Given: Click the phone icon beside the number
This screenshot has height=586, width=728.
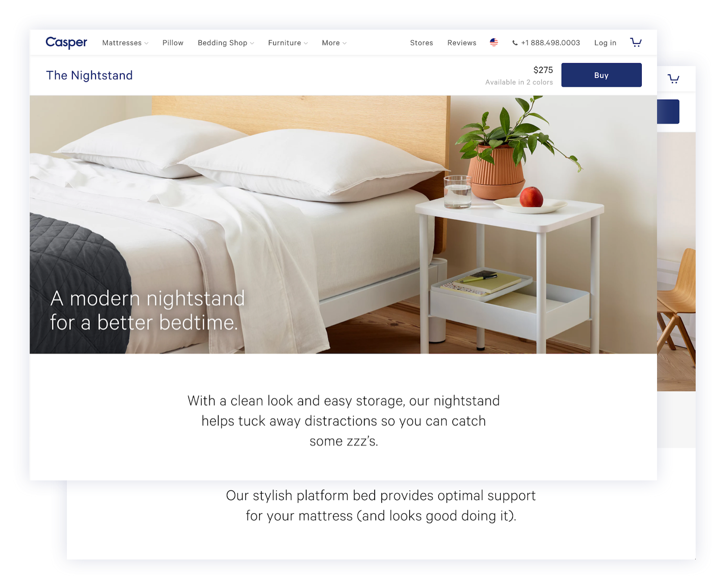Looking at the screenshot, I should (515, 43).
